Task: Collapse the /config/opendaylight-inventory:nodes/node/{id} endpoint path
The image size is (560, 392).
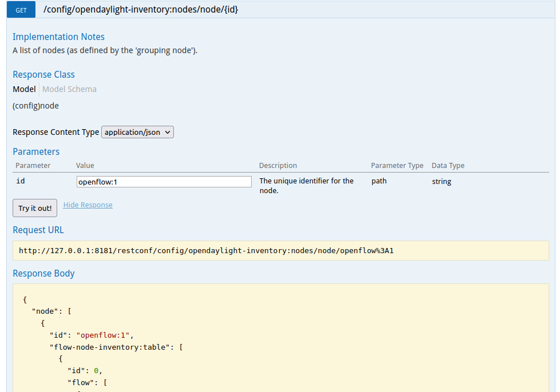Action: coord(141,10)
